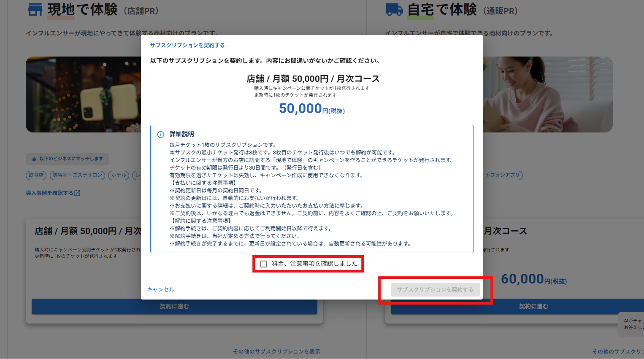This screenshot has height=359, width=644.
Task: Select the 飲食店 tag
Action: pos(36,175)
